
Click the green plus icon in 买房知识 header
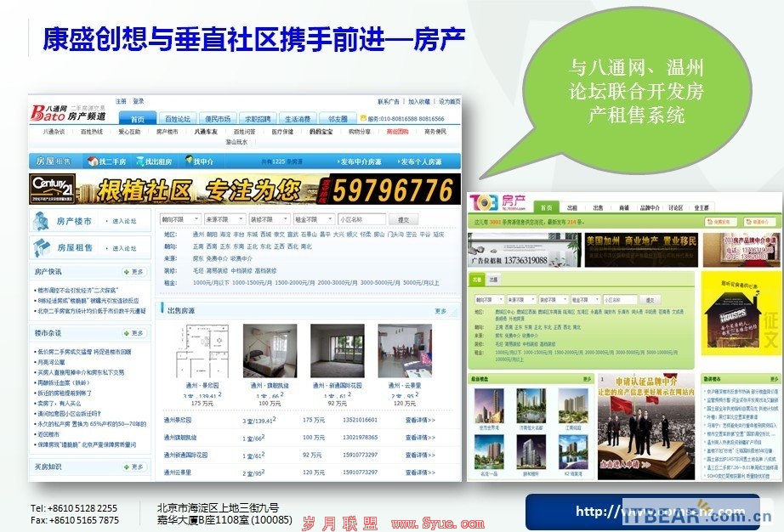[x=126, y=467]
